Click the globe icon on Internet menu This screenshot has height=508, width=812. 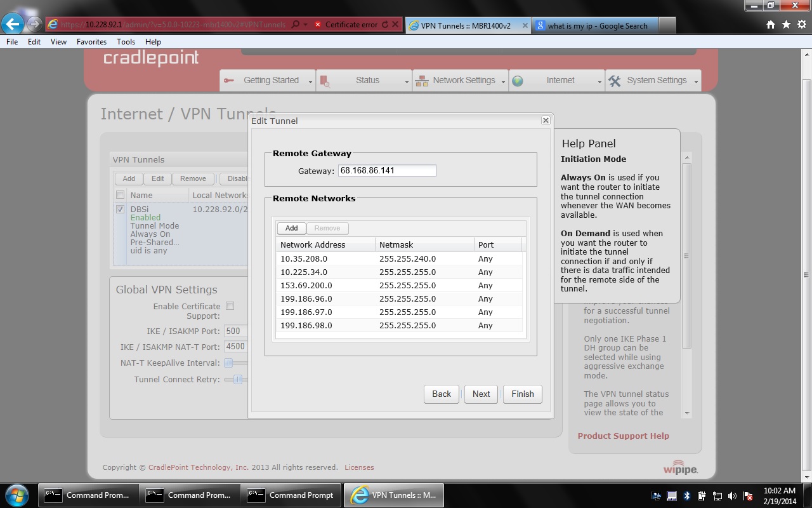pos(518,81)
